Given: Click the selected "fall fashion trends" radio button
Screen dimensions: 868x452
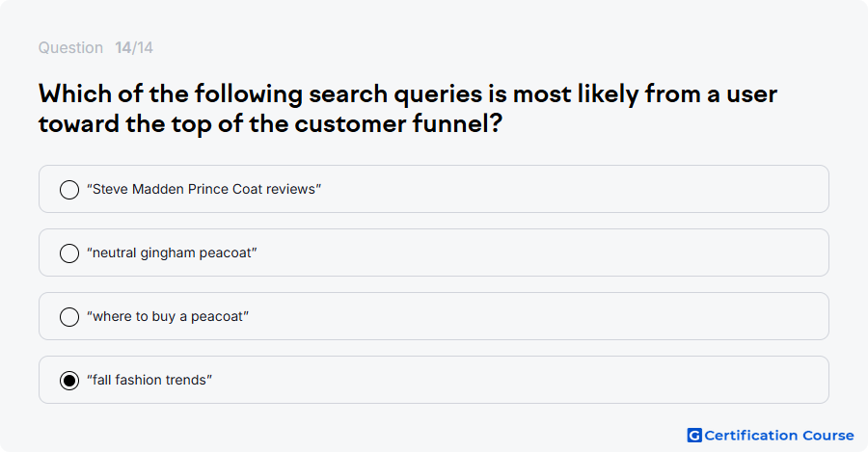Looking at the screenshot, I should tap(69, 380).
